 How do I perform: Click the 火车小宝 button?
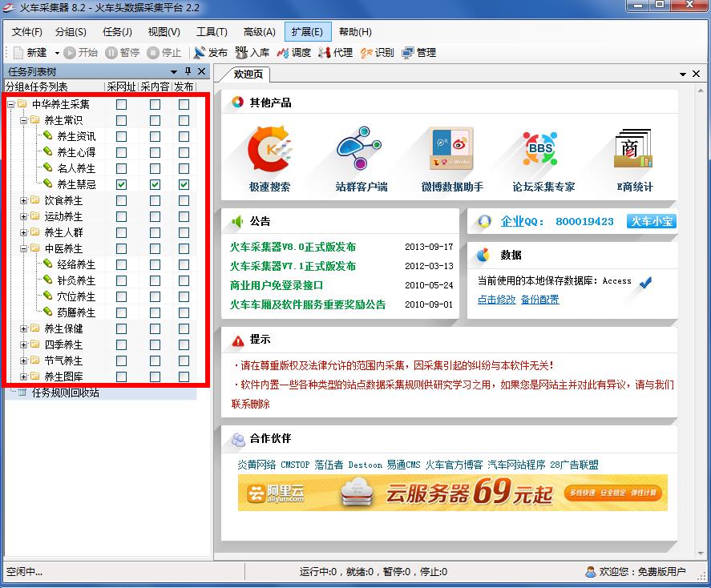651,221
